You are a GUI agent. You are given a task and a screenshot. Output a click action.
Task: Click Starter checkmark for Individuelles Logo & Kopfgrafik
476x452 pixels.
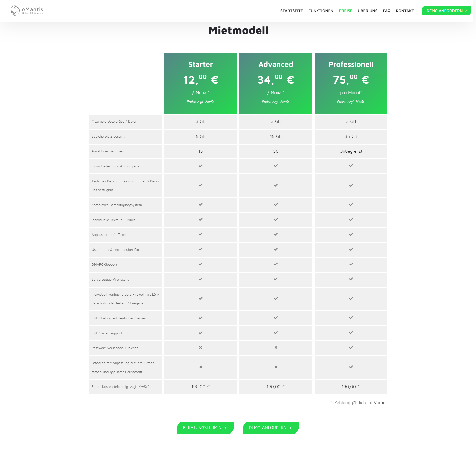(x=200, y=166)
